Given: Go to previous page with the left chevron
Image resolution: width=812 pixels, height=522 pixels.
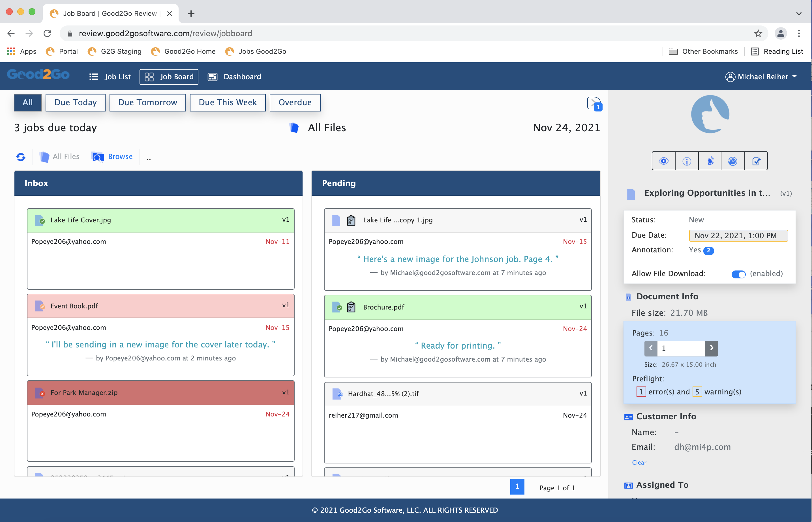Looking at the screenshot, I should coord(651,348).
